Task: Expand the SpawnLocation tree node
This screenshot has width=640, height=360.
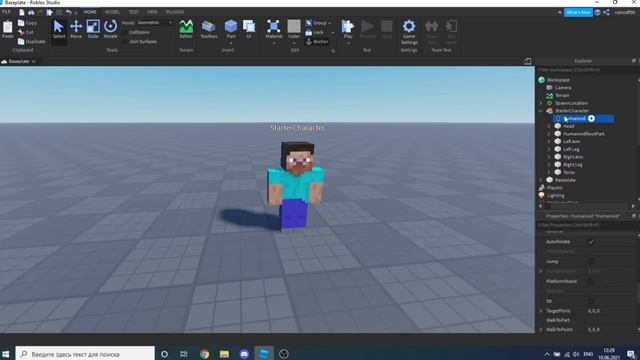Action: tap(541, 103)
